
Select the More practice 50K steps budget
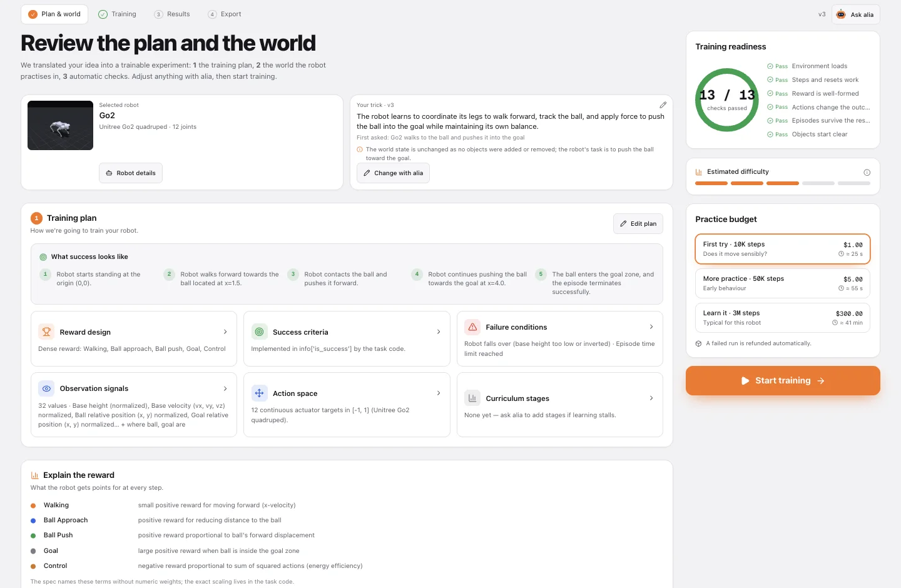[x=783, y=283]
